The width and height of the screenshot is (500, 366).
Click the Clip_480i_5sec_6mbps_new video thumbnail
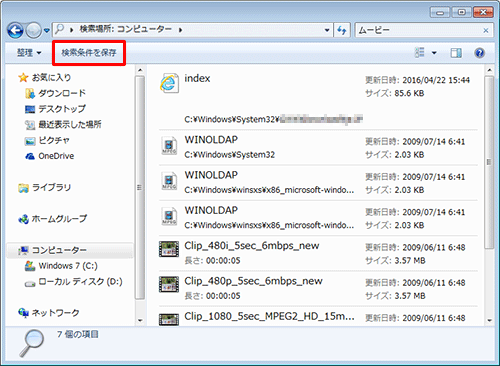point(169,249)
